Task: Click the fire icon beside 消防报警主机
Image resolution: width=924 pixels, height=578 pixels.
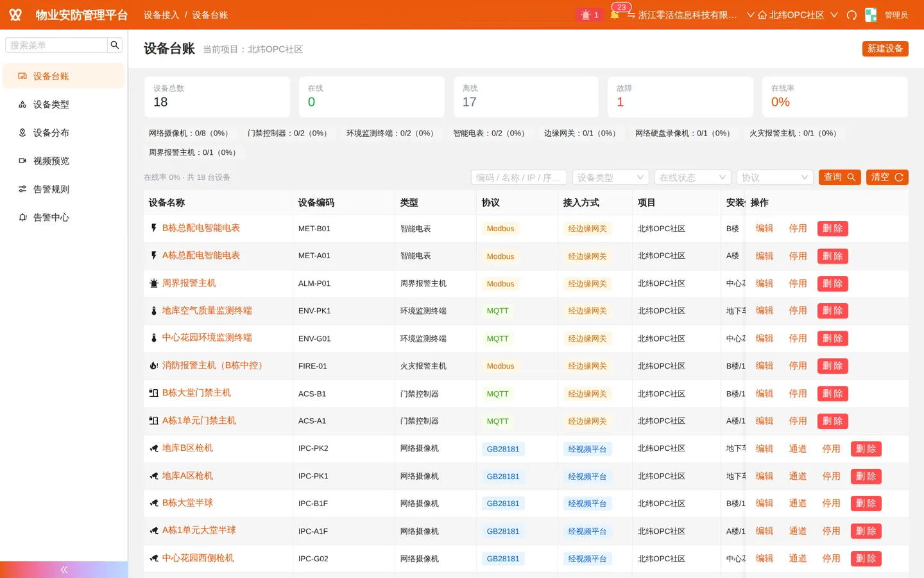Action: [153, 365]
